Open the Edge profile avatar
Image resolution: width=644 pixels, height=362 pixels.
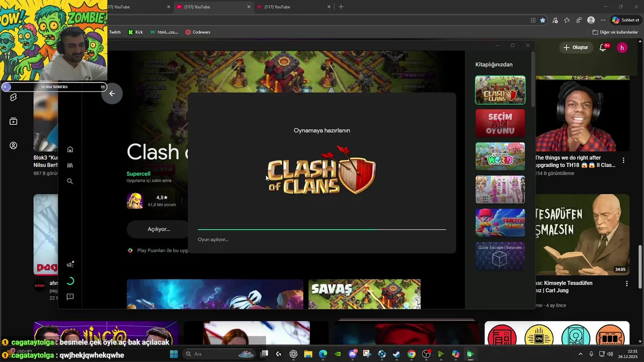click(x=591, y=20)
